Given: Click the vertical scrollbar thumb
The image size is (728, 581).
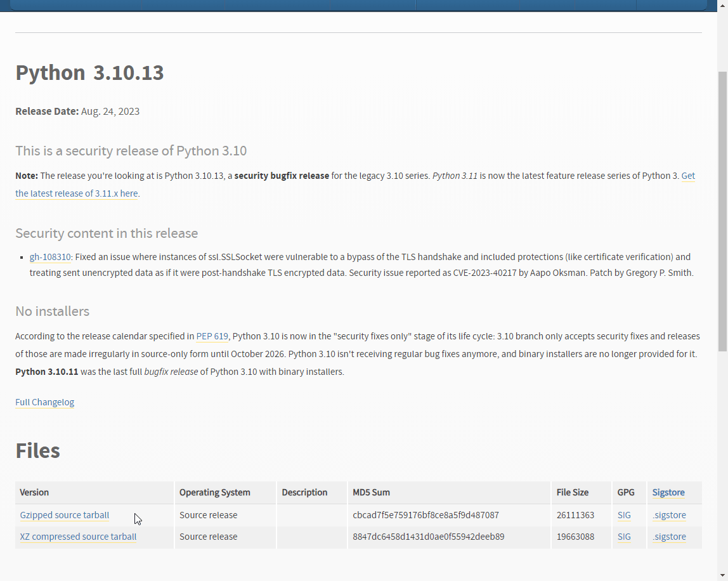Looking at the screenshot, I should [x=722, y=209].
